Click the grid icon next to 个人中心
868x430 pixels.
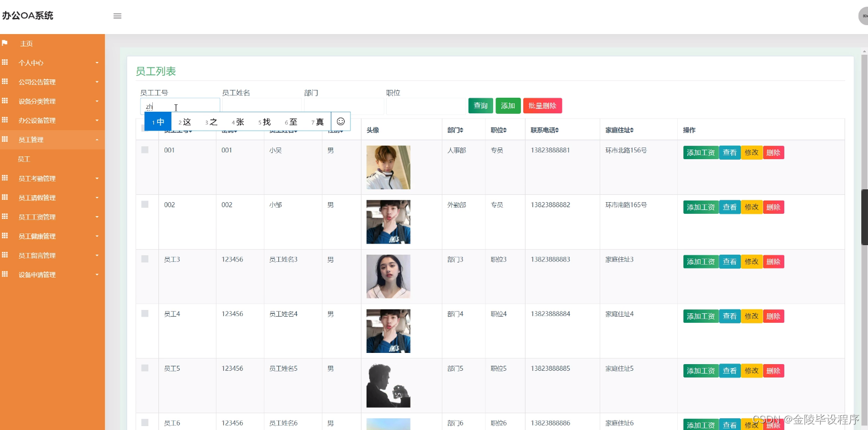6,63
